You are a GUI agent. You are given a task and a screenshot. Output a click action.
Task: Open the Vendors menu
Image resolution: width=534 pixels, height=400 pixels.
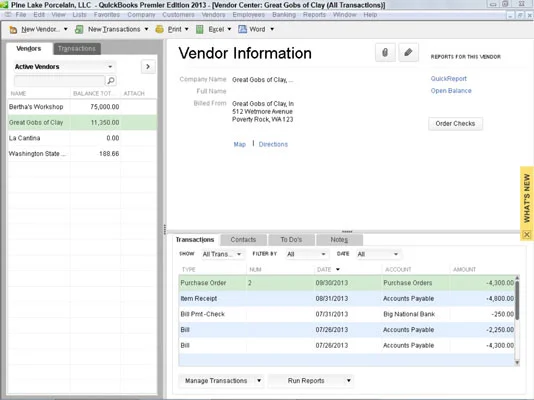(213, 15)
